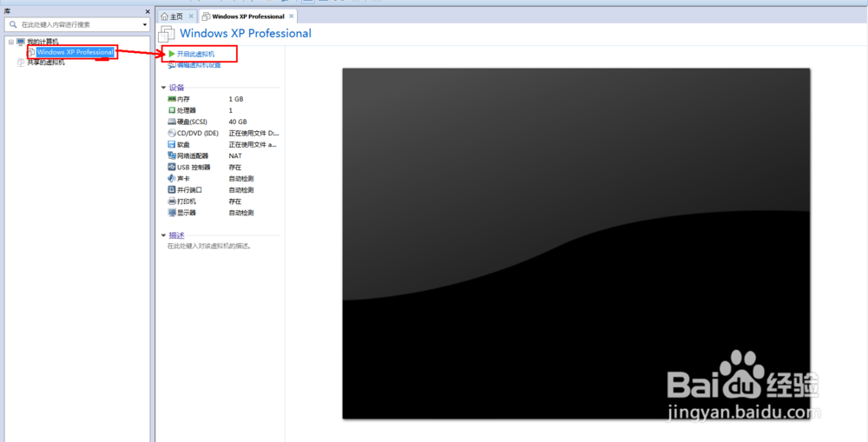Screen dimensions: 868x442
Task: Collapse the 设备 devices section
Action: [163, 88]
